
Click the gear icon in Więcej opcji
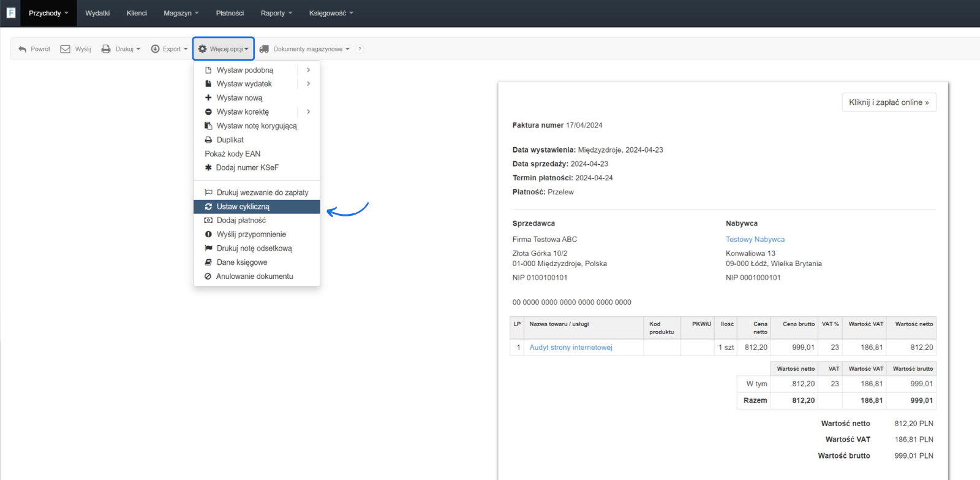pyautogui.click(x=203, y=49)
